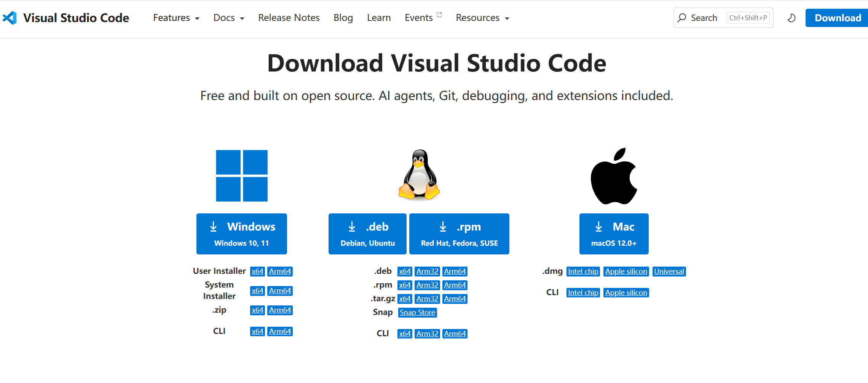
Task: Click the Linux Tux penguin image
Action: click(x=419, y=175)
